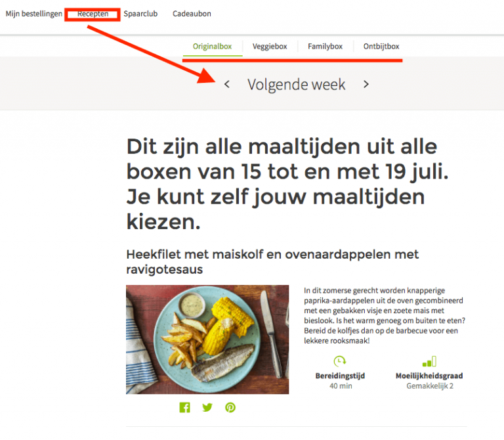
Task: Share the recipe on Facebook
Action: (x=184, y=407)
